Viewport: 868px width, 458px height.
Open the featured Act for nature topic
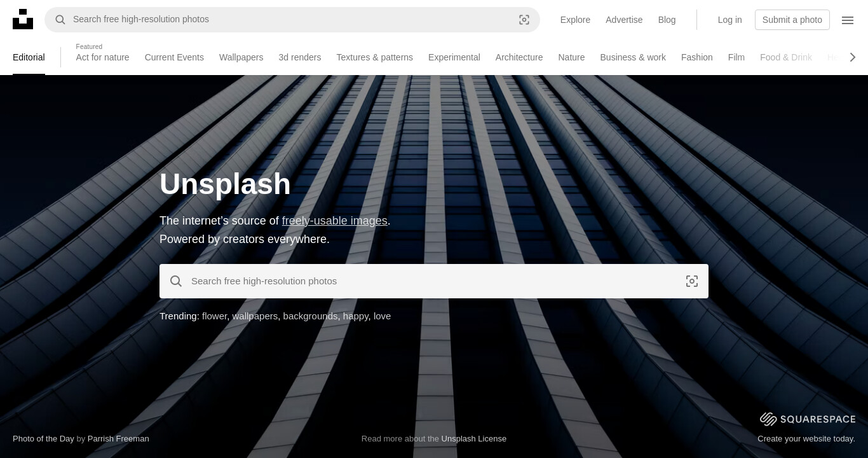tap(102, 57)
